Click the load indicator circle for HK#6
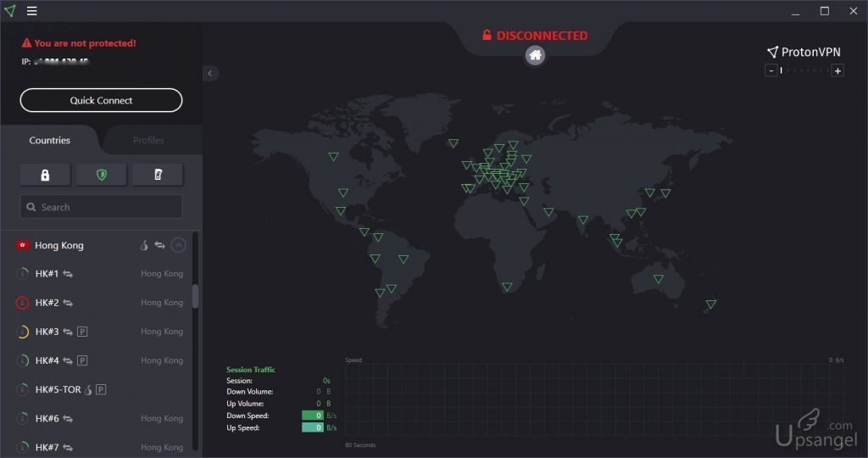The image size is (868, 458). pos(22,418)
